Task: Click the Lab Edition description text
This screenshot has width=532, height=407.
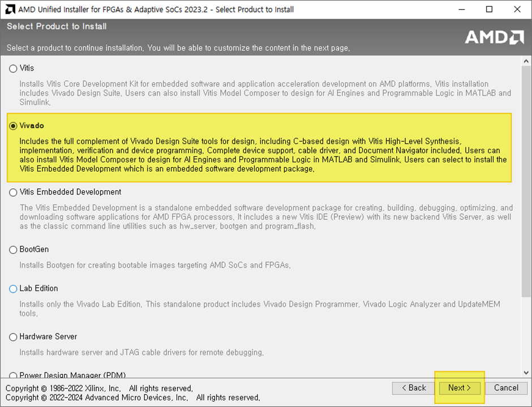Action: [x=260, y=309]
